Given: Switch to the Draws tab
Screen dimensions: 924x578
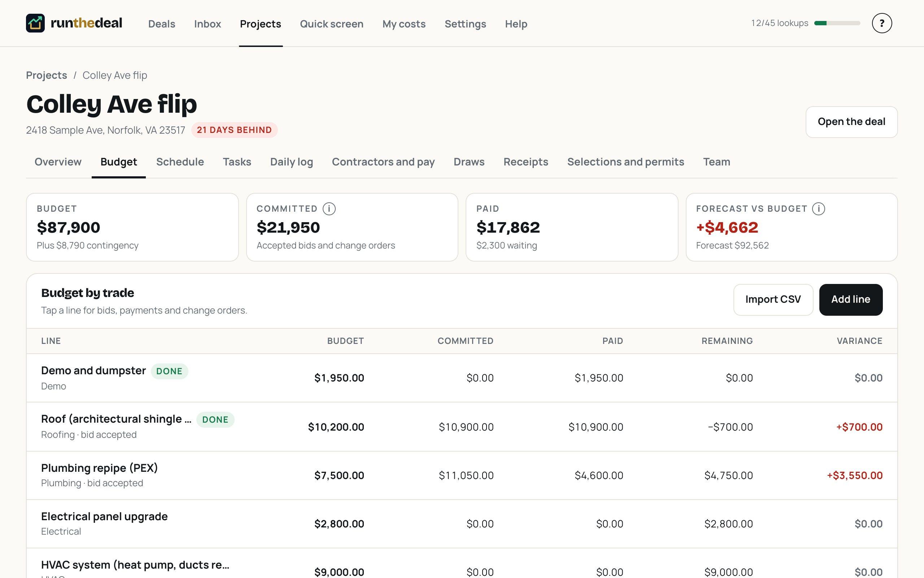Looking at the screenshot, I should coord(469,162).
